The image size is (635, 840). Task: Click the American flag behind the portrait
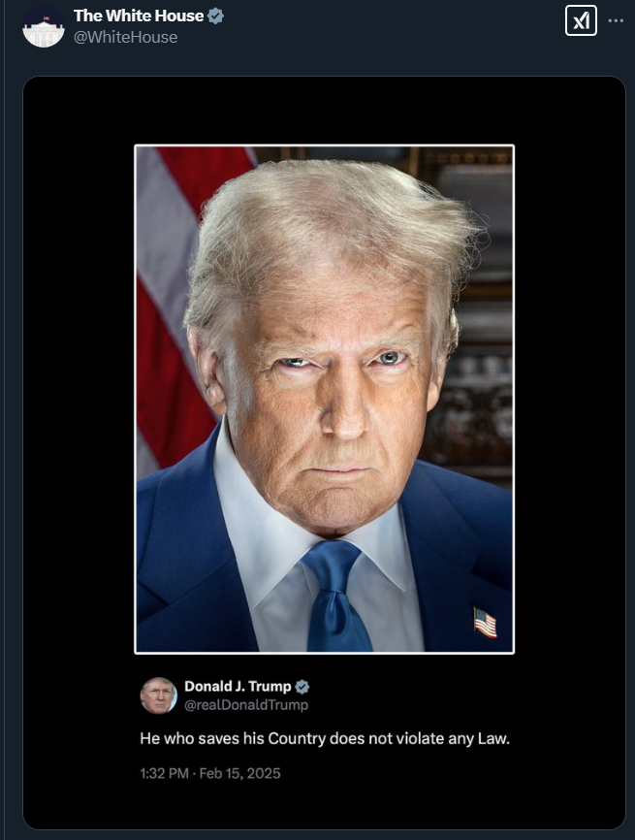tap(172, 300)
